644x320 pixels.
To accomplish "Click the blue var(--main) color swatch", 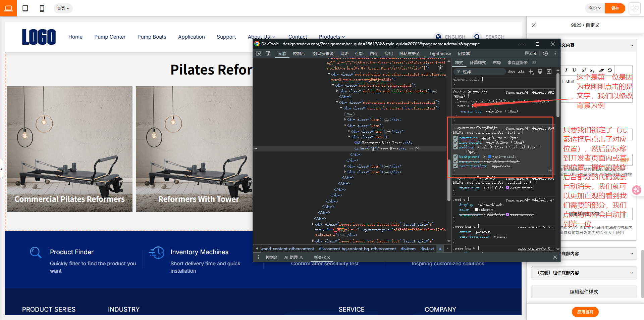I will [490, 156].
